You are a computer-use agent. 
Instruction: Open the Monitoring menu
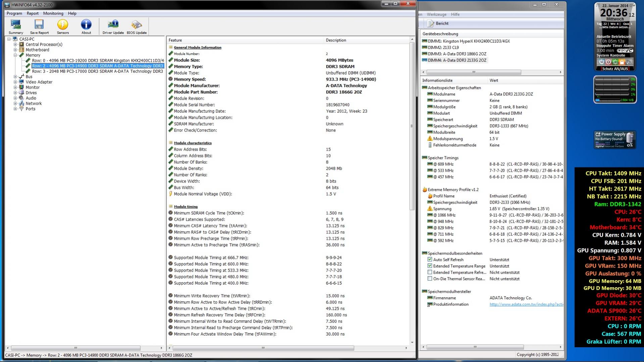53,13
